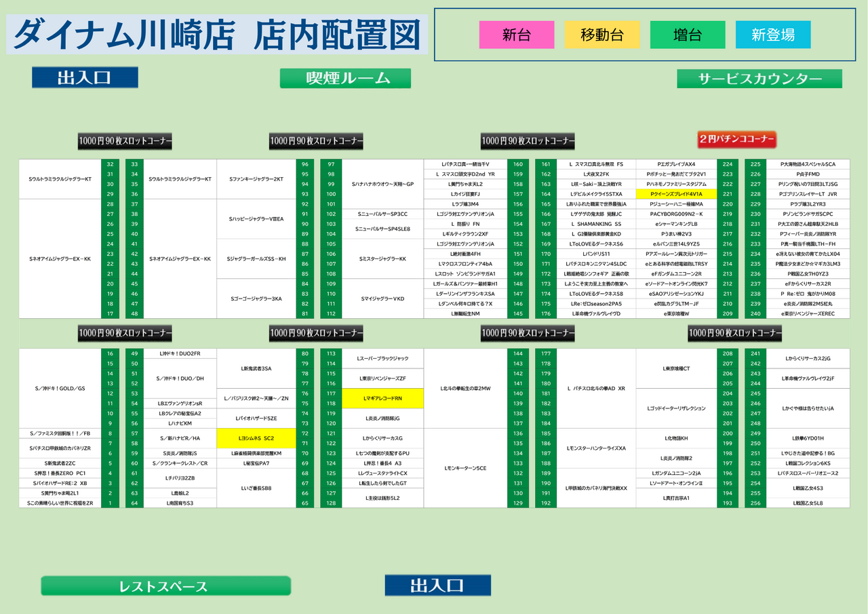
Task: Select the レストスペース label
Action: 165,586
